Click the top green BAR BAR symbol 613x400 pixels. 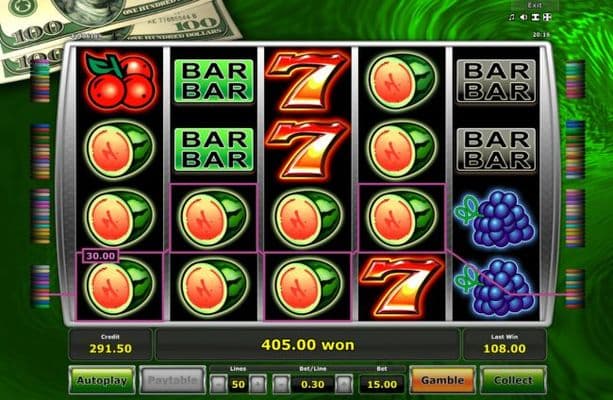click(214, 81)
